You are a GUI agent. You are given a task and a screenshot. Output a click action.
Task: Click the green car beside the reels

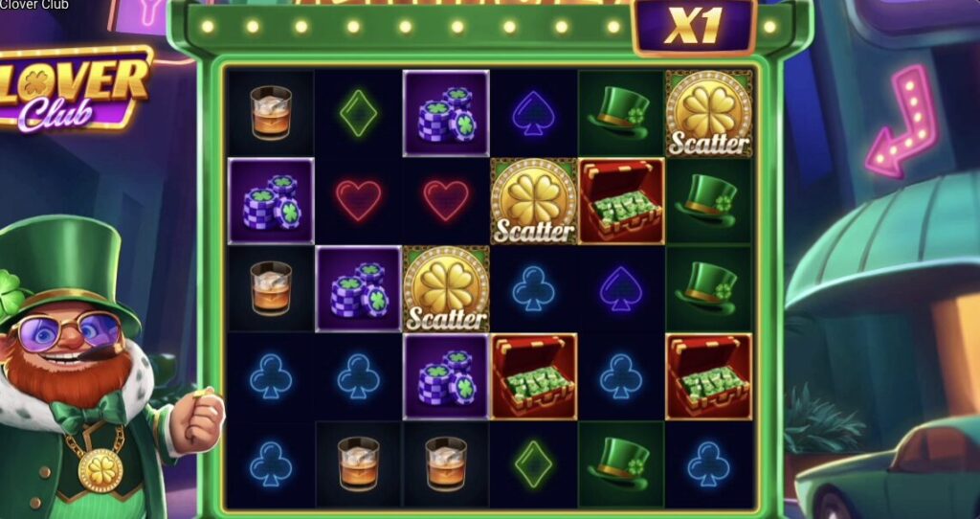click(x=887, y=469)
